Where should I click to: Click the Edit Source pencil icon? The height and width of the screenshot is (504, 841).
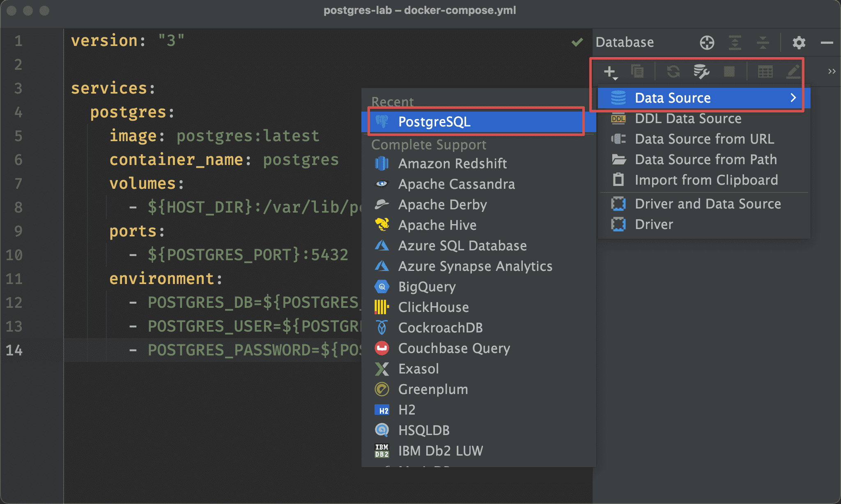(793, 71)
